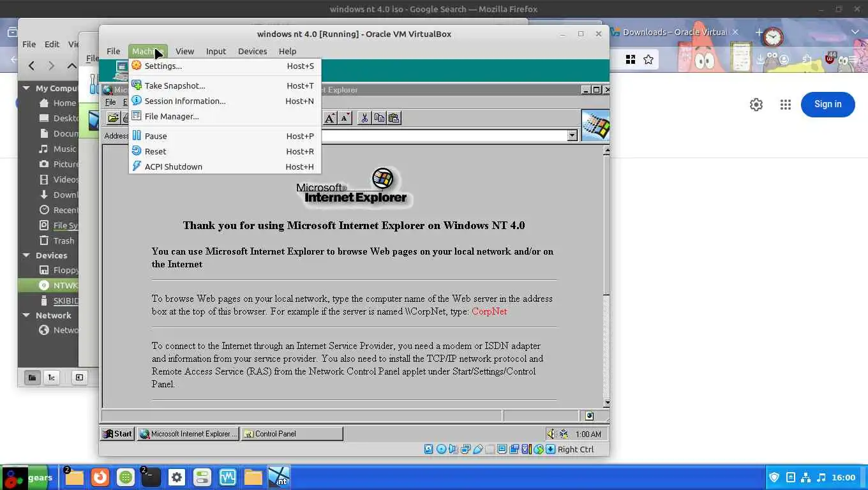
Task: Click the 1:00 AM clock in NT tray
Action: coord(588,434)
